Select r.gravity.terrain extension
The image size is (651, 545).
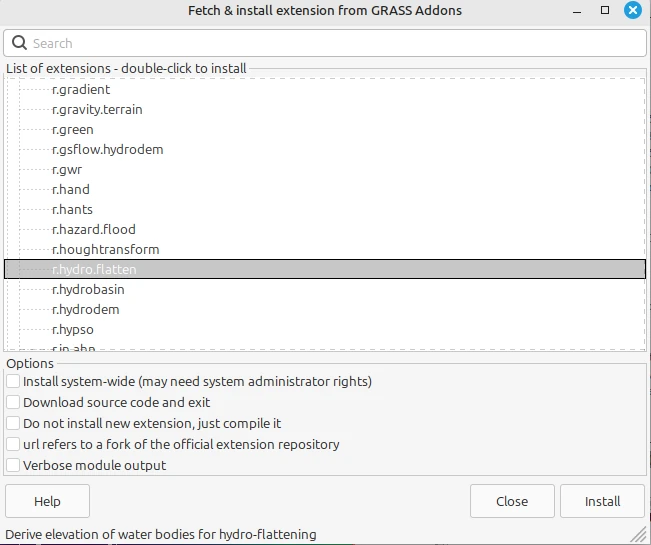point(97,110)
